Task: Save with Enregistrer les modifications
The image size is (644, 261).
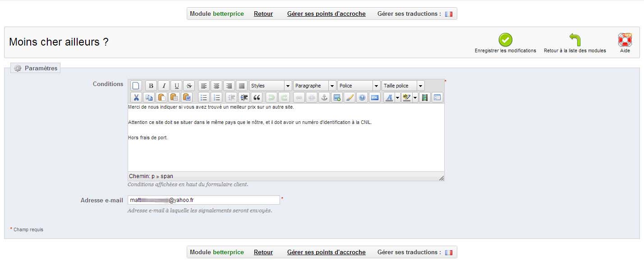Action: point(506,43)
